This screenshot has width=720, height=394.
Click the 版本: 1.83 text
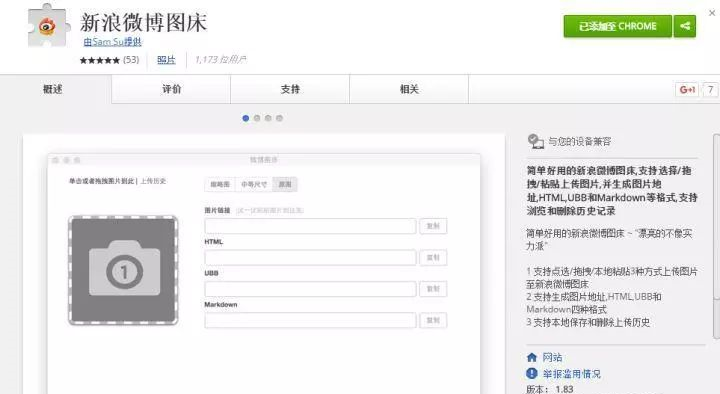click(550, 389)
